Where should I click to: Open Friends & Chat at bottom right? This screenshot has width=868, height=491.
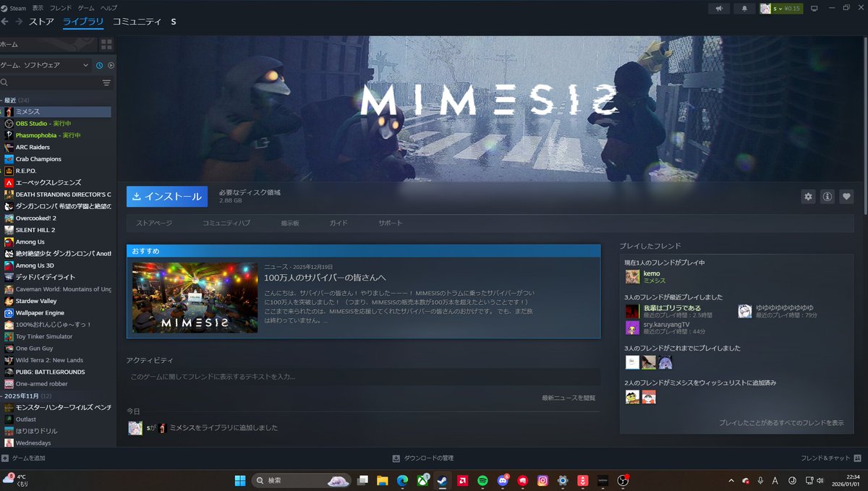(831, 458)
